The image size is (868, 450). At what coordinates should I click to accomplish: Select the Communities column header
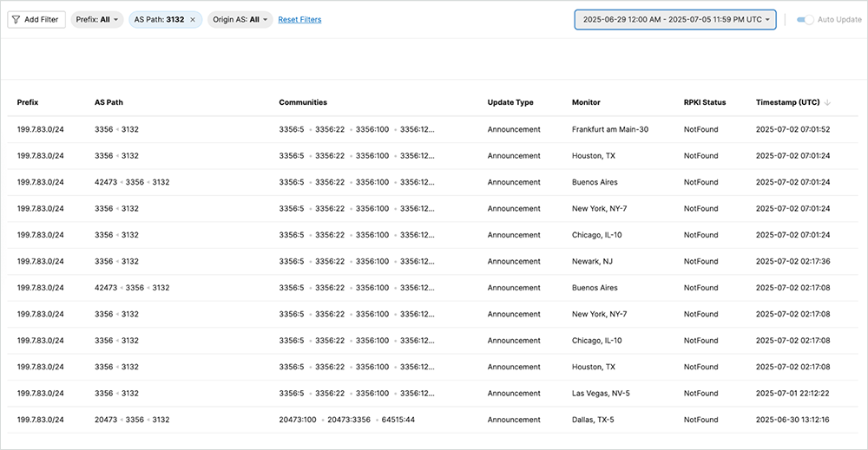303,102
